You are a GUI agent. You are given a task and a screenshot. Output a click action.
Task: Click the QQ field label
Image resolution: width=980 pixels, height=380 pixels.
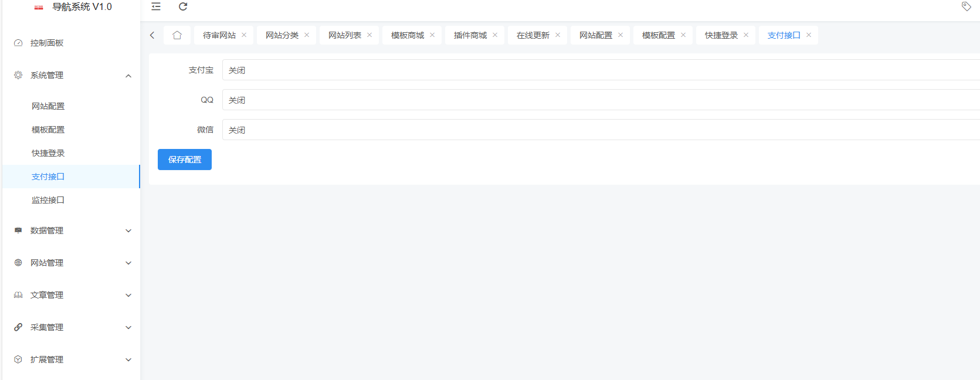(x=207, y=100)
